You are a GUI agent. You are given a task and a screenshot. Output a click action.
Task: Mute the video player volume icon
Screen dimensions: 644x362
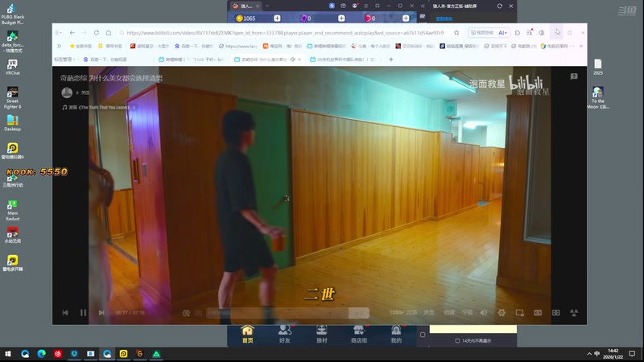[x=484, y=313]
